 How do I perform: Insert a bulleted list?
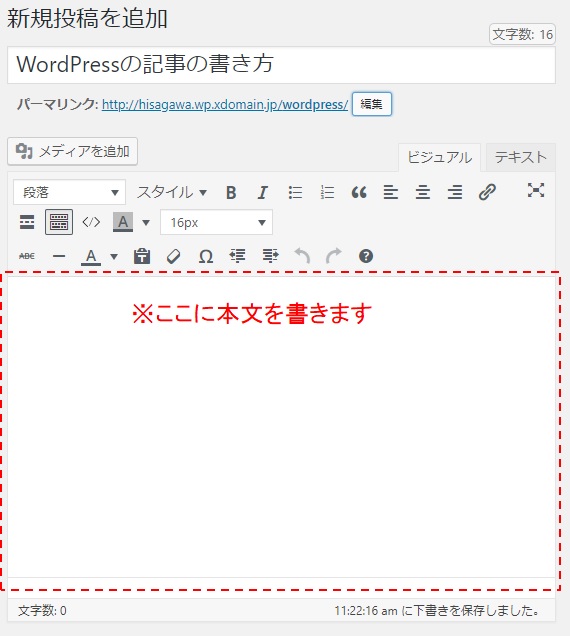295,192
